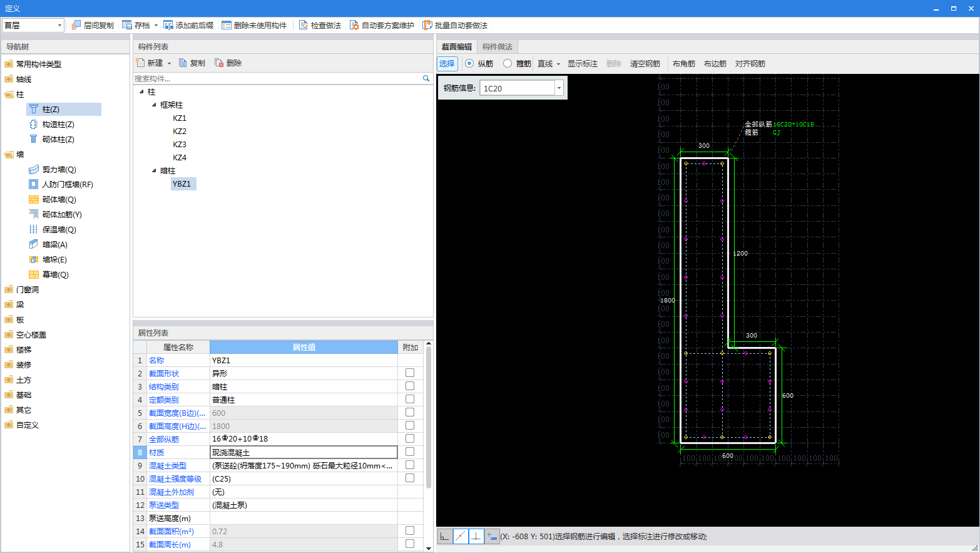The image size is (980, 553).
Task: Open the 基础 navigation category
Action: coord(24,395)
